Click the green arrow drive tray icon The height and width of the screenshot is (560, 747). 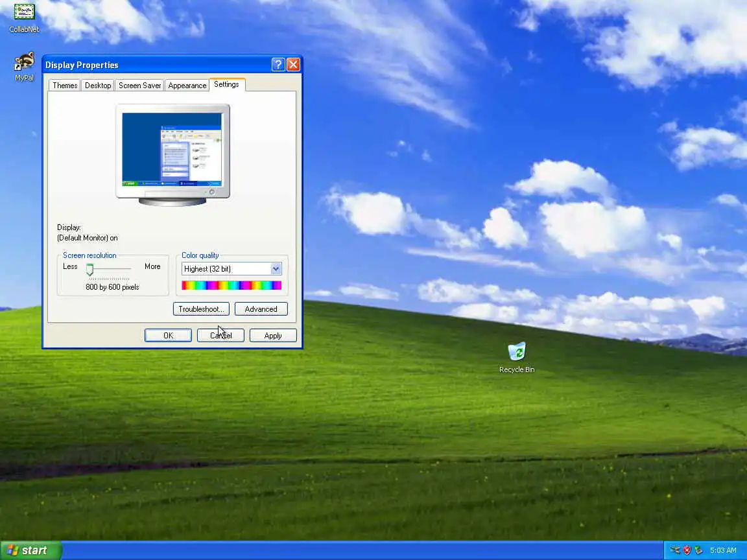699,550
